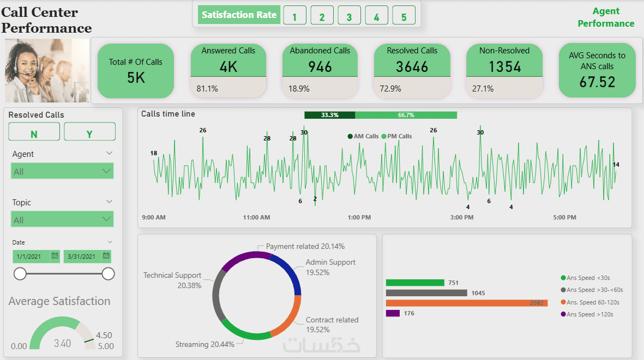Viewport: 644px width, 360px height.
Task: Select satisfaction rate 2
Action: pos(322,15)
